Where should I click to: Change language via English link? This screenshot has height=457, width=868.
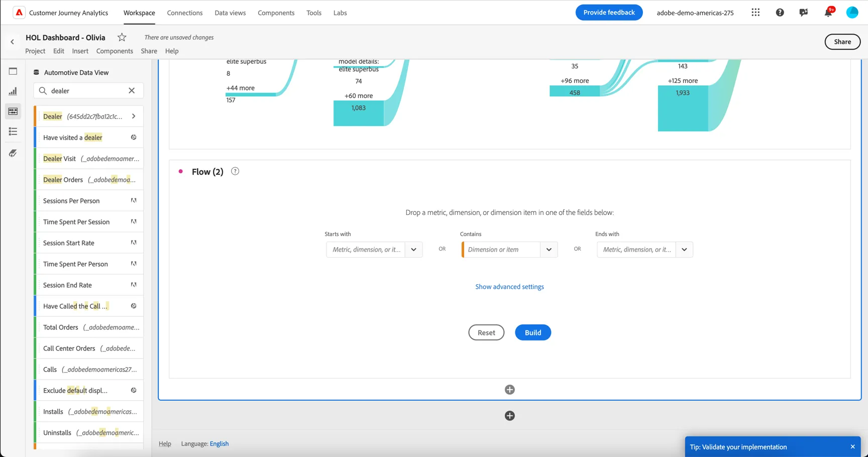point(219,444)
